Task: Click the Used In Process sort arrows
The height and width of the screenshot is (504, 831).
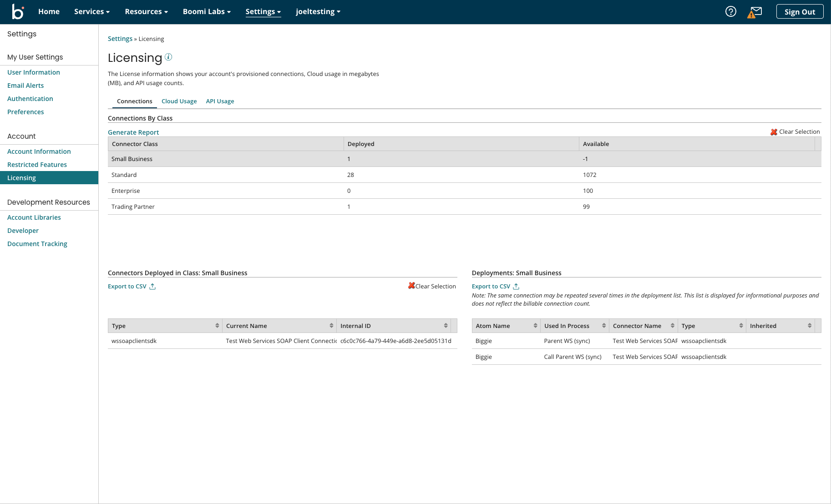Action: pyautogui.click(x=604, y=326)
